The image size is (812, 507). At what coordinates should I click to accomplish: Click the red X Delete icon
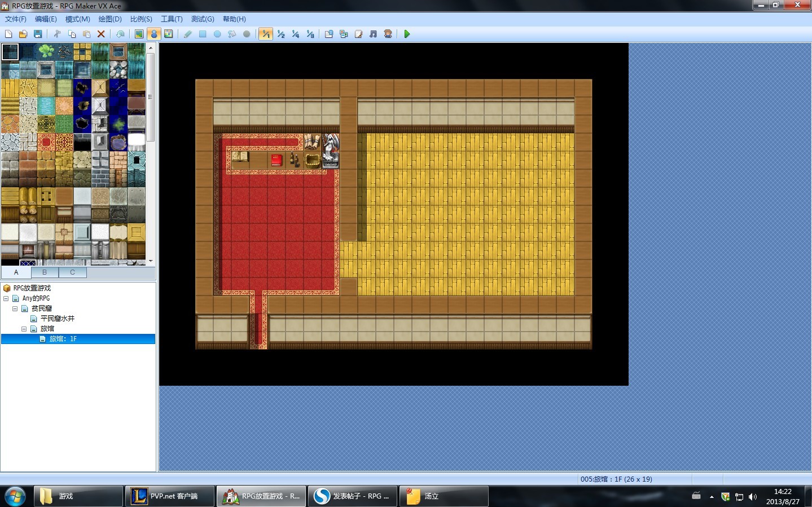101,34
